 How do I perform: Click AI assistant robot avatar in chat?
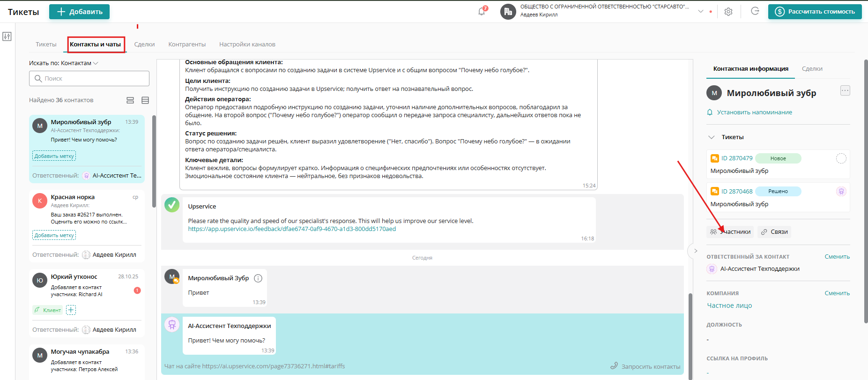(172, 324)
